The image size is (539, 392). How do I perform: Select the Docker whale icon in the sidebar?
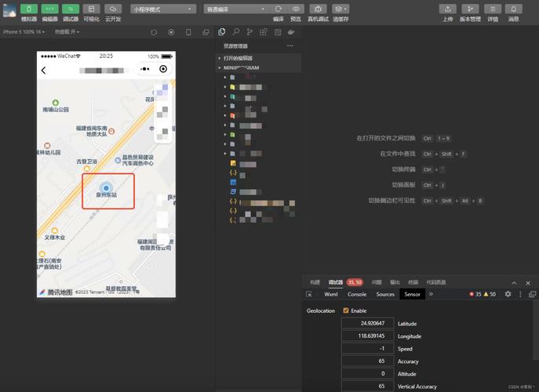tap(291, 32)
